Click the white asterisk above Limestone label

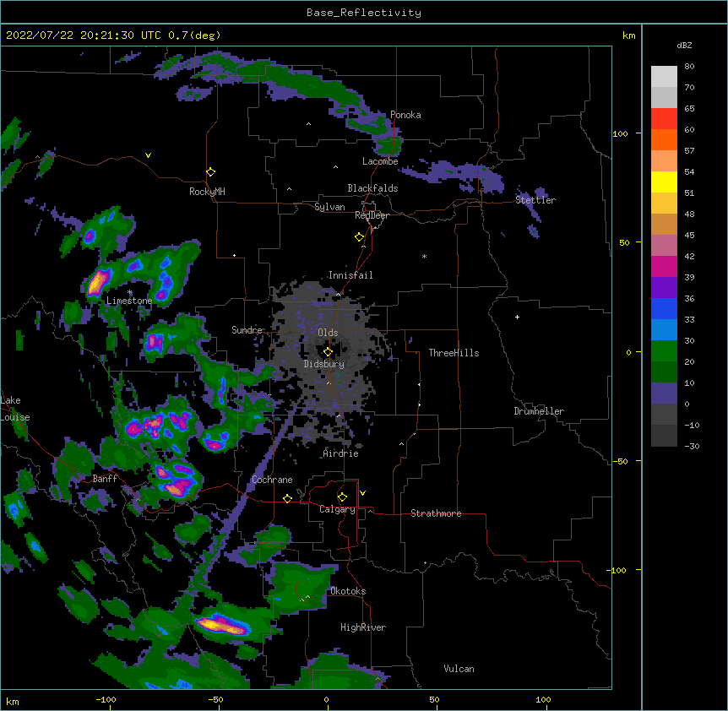(130, 292)
